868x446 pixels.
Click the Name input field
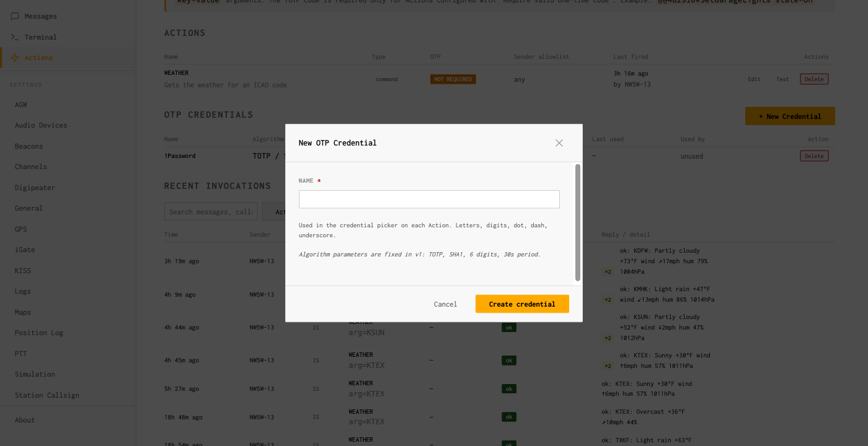point(429,199)
